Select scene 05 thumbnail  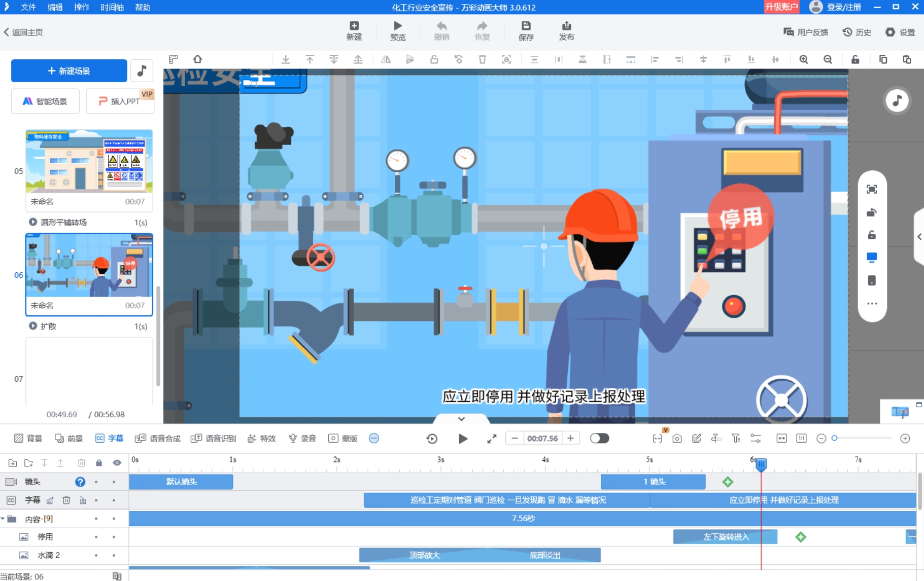(x=89, y=162)
